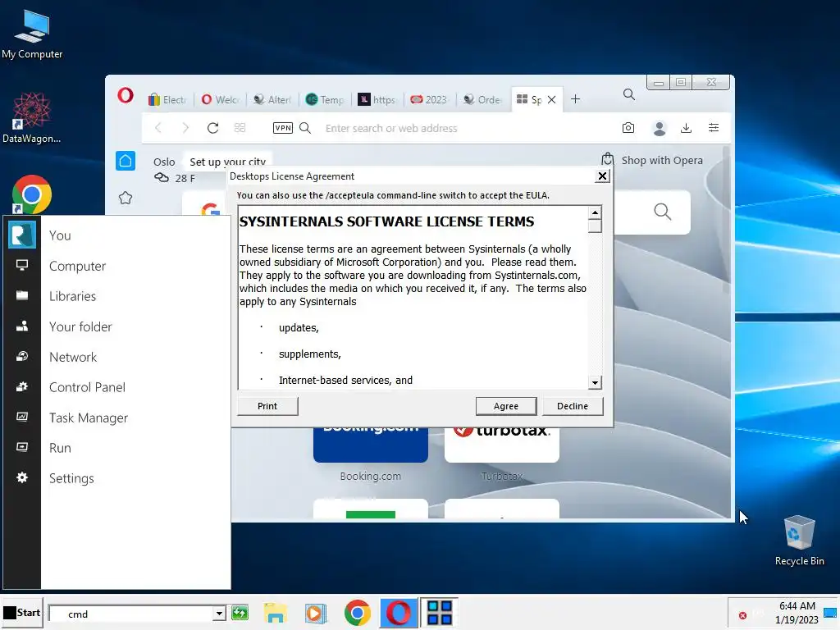Open Opera account profile icon
The image size is (840, 630).
660,128
